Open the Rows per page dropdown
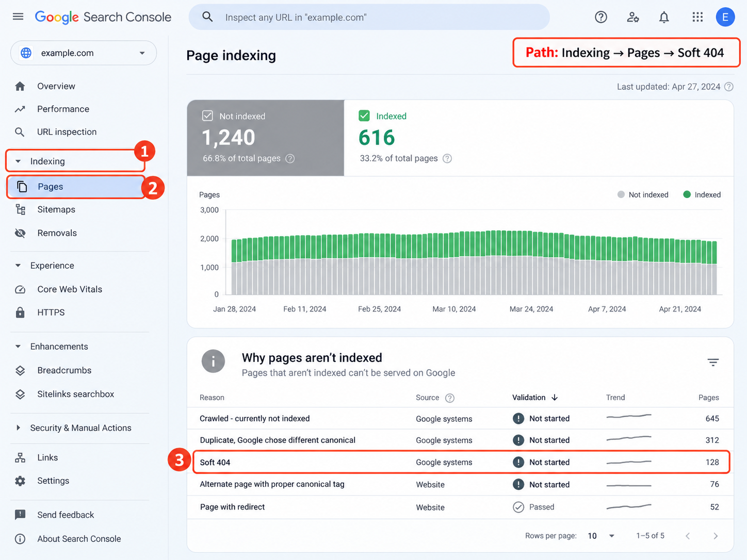The width and height of the screenshot is (747, 560). pyautogui.click(x=602, y=536)
